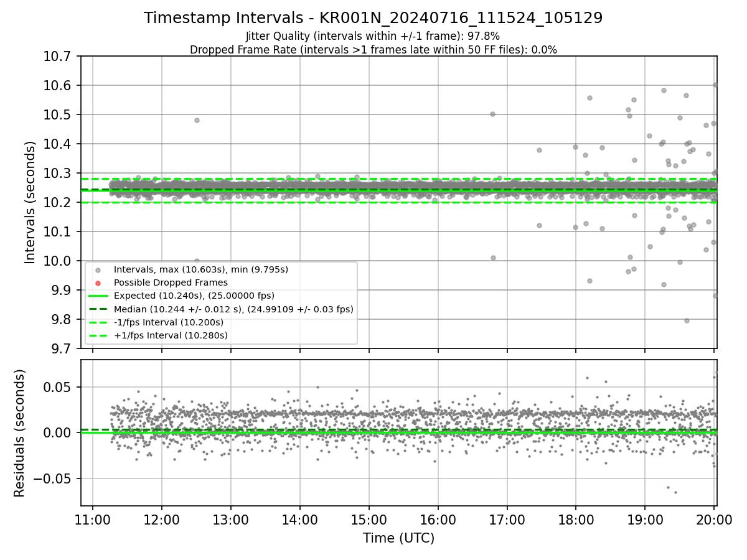Click the 'Time (UTC)' x-axis label

pyautogui.click(x=399, y=538)
